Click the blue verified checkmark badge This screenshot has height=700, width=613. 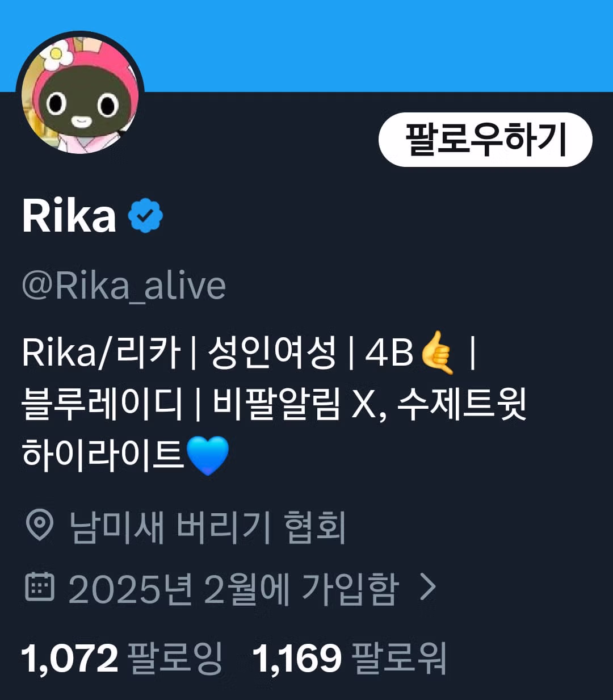click(146, 216)
